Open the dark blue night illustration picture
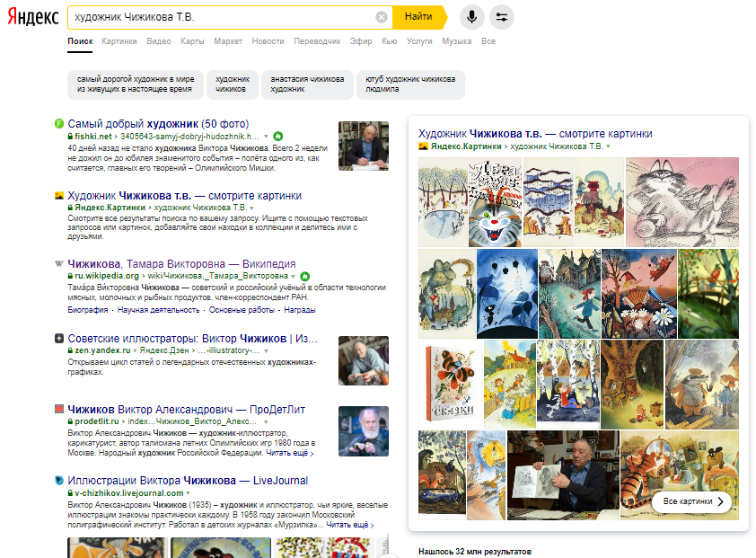 pos(506,294)
